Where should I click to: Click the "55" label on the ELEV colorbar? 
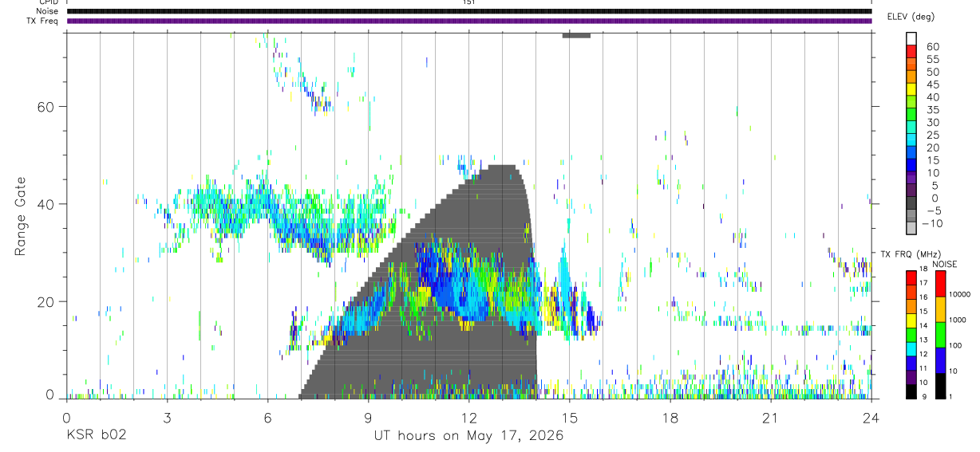(933, 59)
